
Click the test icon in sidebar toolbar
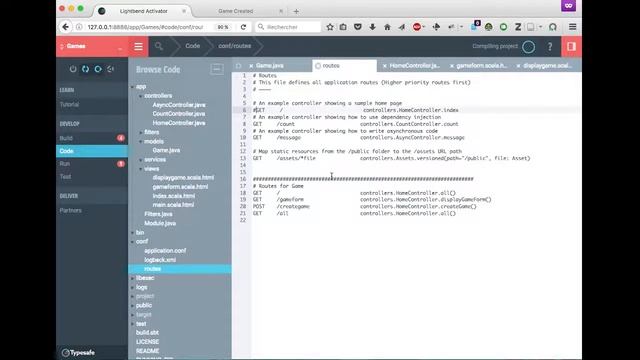110,69
